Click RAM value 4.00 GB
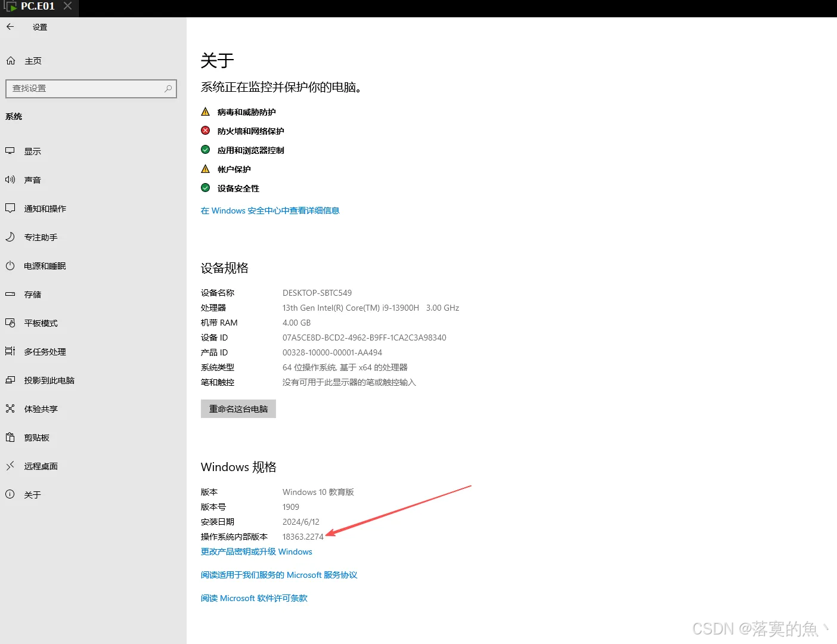The height and width of the screenshot is (644, 837). [x=296, y=323]
